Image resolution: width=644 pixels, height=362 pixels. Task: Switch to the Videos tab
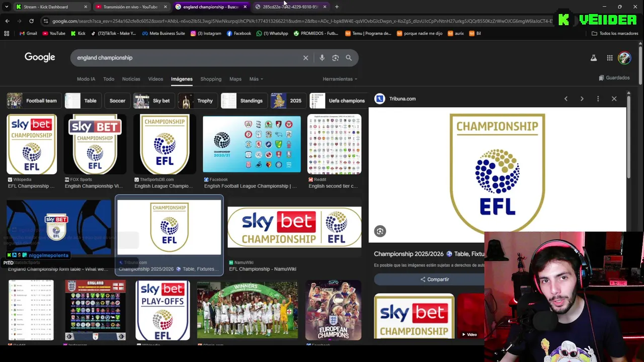tap(155, 79)
